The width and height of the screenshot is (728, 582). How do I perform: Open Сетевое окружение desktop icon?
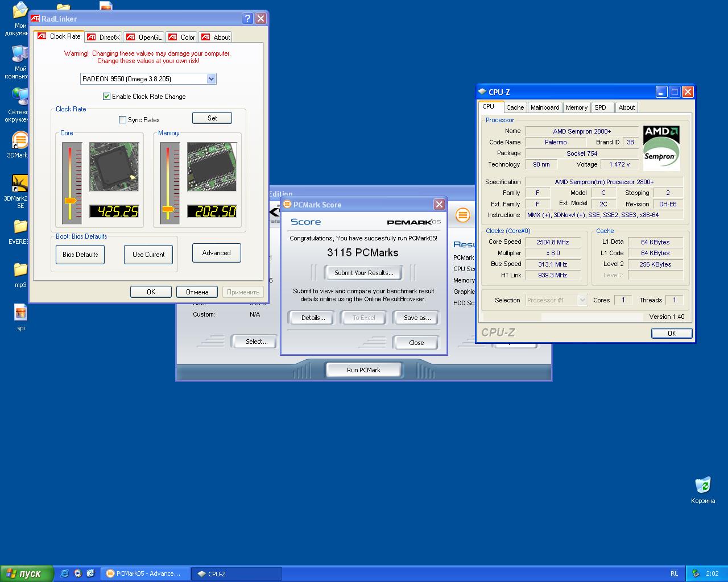pyautogui.click(x=20, y=97)
